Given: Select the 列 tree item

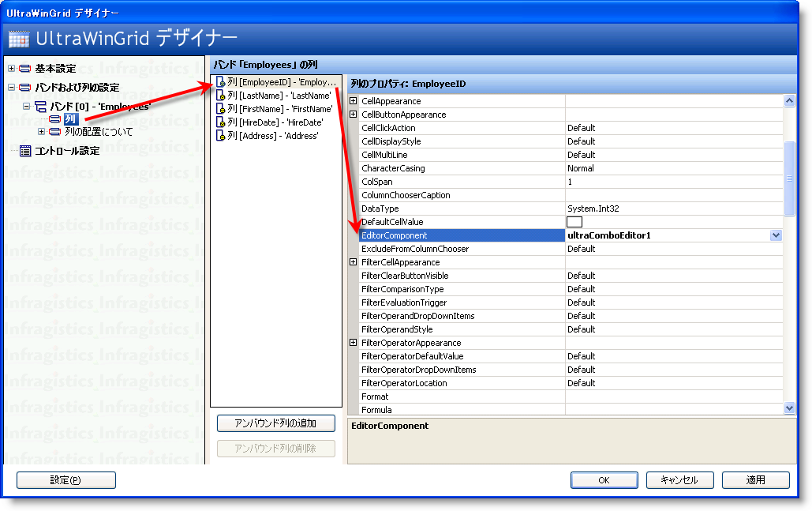Looking at the screenshot, I should [x=71, y=119].
